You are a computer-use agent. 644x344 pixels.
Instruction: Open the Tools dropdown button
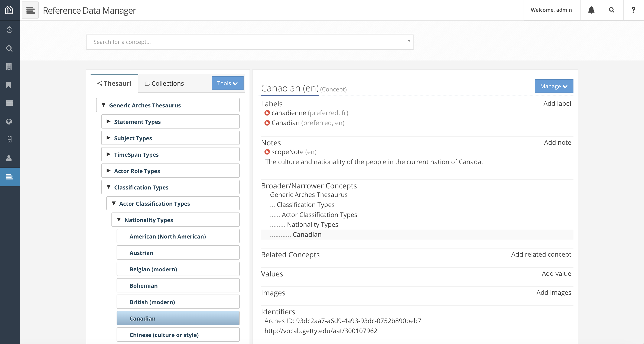coord(227,83)
